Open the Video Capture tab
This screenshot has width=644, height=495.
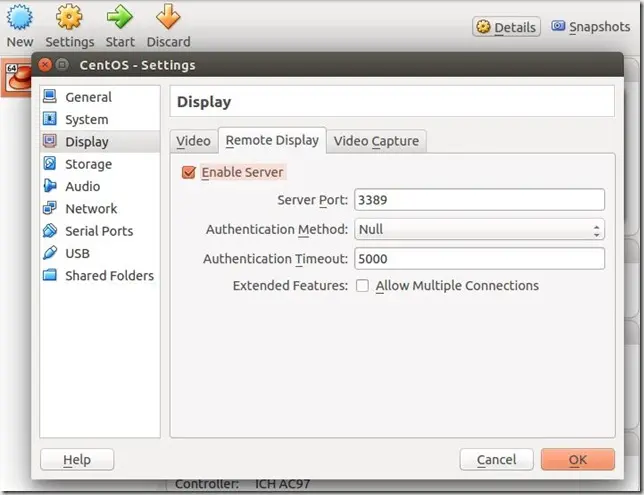pos(376,141)
